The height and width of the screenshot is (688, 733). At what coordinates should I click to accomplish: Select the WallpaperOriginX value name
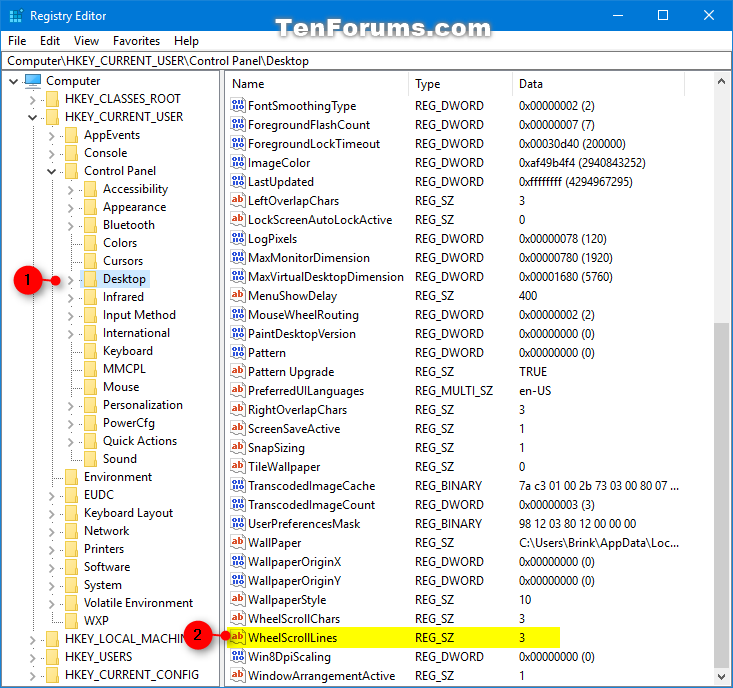(x=294, y=562)
